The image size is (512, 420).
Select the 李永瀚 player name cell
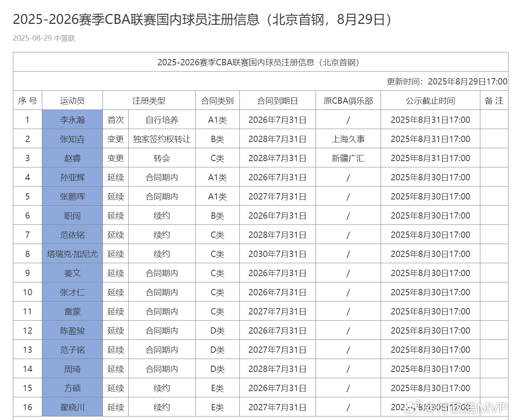(72, 120)
